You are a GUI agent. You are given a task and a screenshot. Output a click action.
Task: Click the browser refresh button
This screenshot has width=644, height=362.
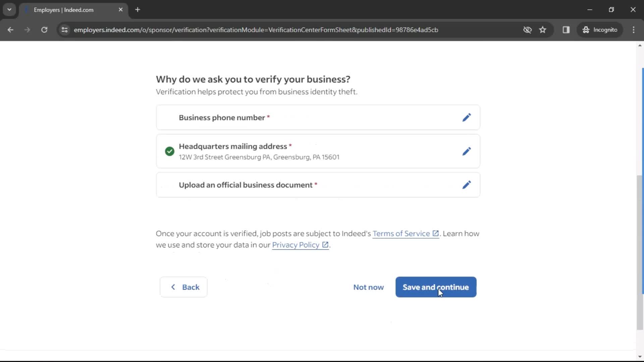point(44,29)
